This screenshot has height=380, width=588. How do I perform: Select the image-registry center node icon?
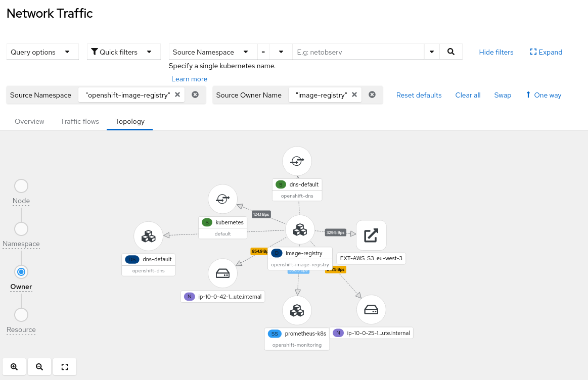(300, 229)
